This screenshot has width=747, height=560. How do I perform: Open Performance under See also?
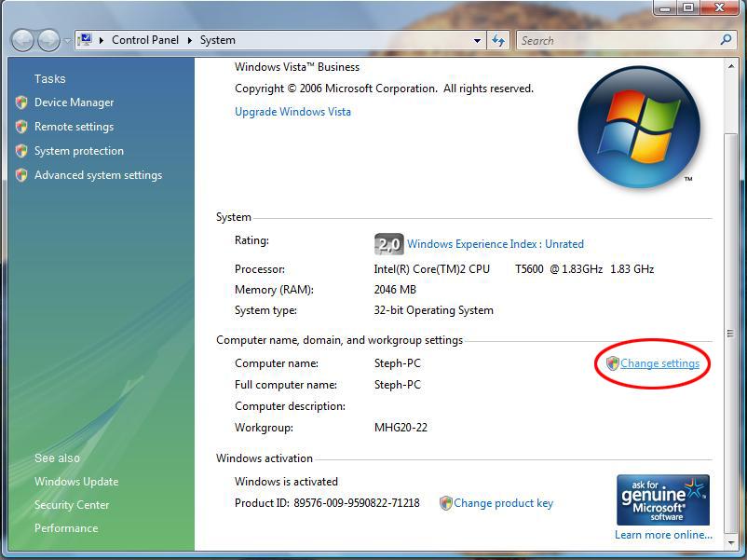pyautogui.click(x=66, y=528)
